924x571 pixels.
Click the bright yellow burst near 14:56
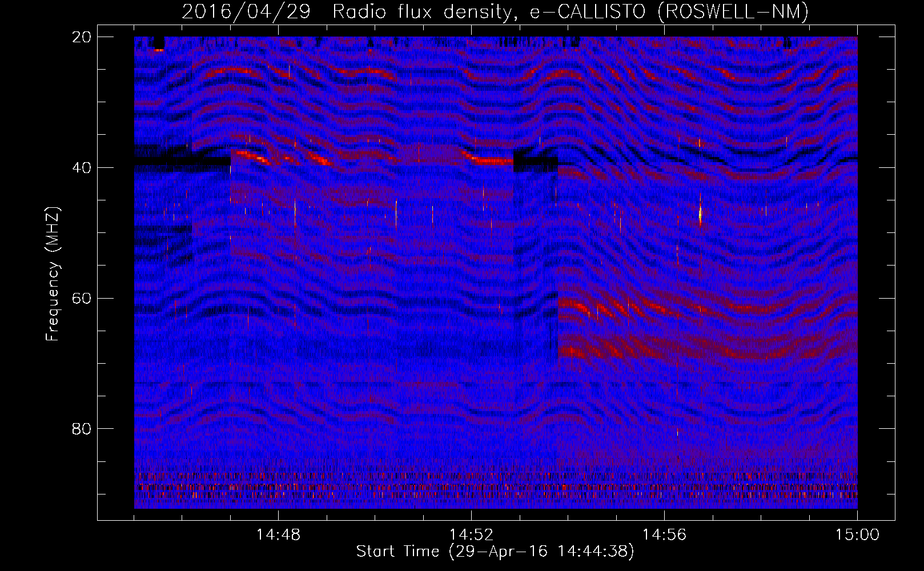[x=700, y=214]
